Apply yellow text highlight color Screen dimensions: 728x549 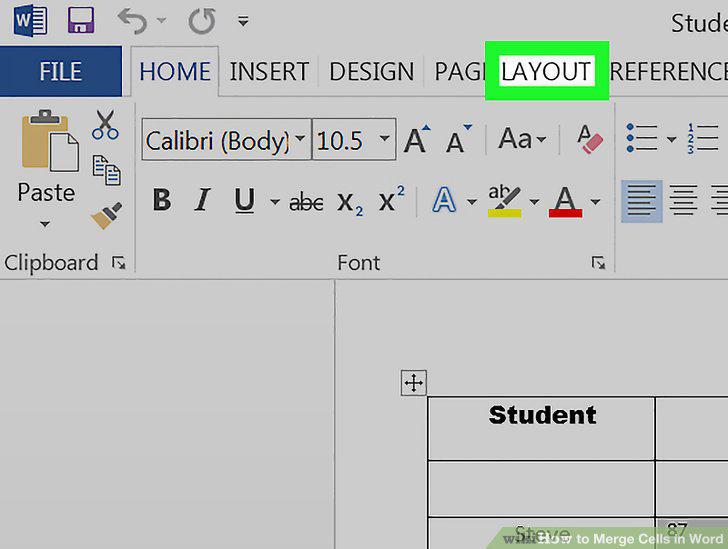tap(505, 201)
